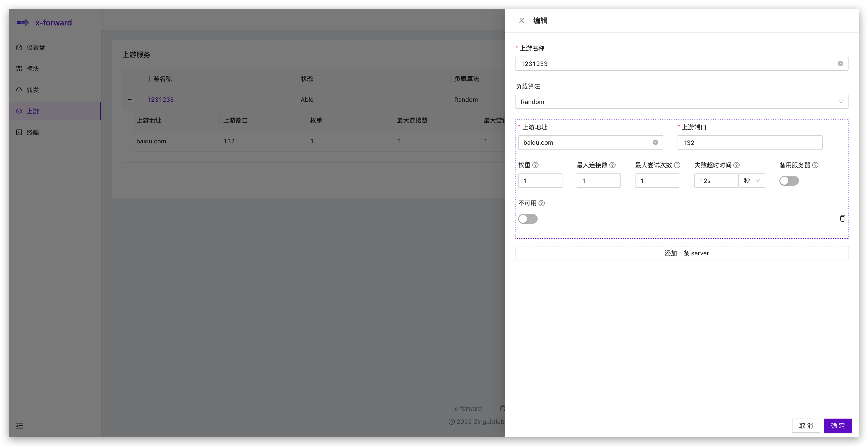The width and height of the screenshot is (868, 446).
Task: Click the x-forward arrow logo icon
Action: (23, 23)
